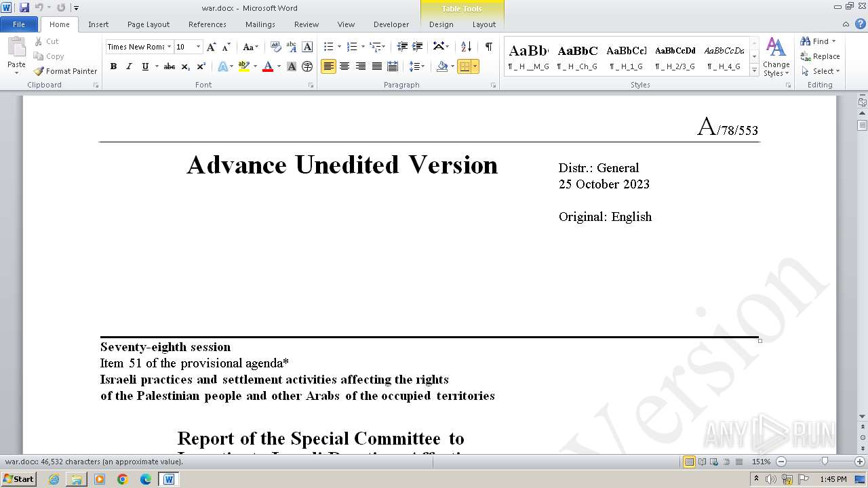Viewport: 868px width, 488px height.
Task: Apply the _H_Ch_G style
Action: tap(578, 57)
